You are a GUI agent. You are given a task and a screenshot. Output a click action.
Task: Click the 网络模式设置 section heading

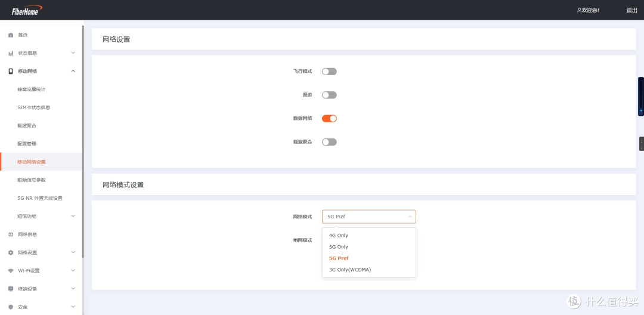pos(123,185)
